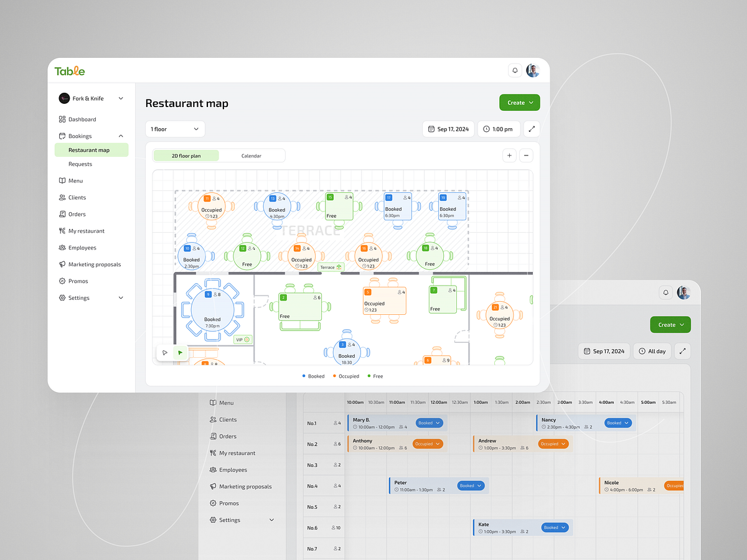Open the 1 floor selector dropdown

pos(175,129)
